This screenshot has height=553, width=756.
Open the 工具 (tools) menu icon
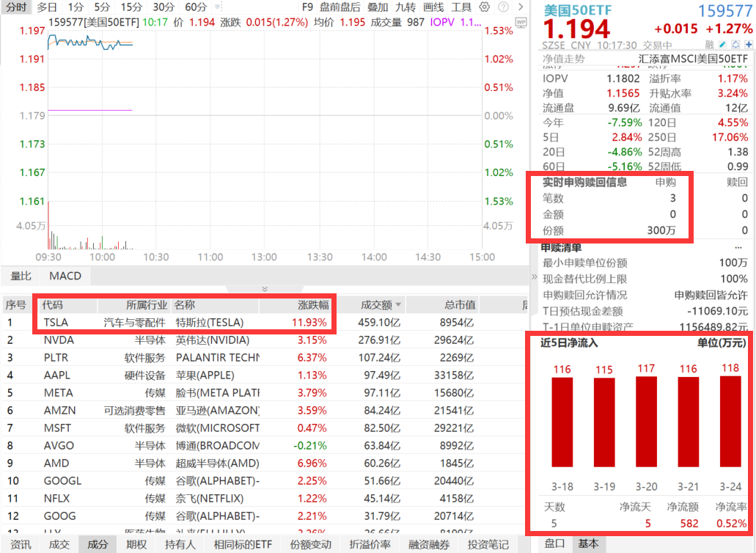coord(463,7)
